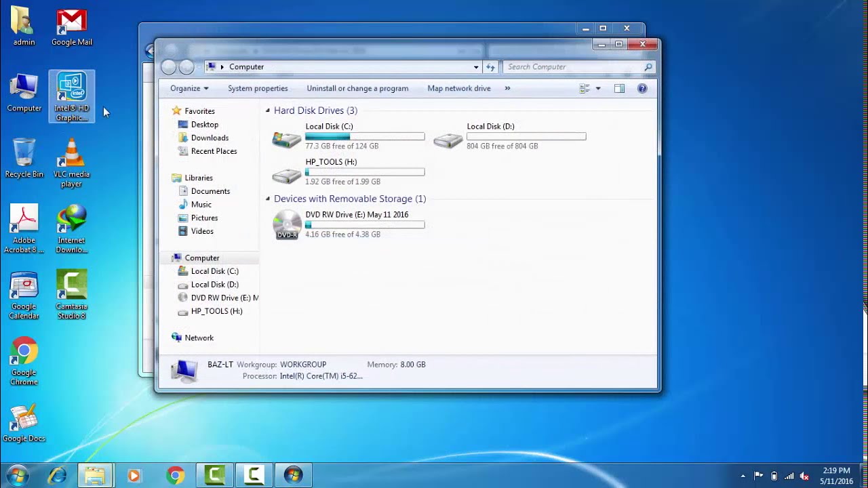This screenshot has height=488, width=868.
Task: Select the DVD RW Drive (E:) icon
Action: click(x=287, y=224)
